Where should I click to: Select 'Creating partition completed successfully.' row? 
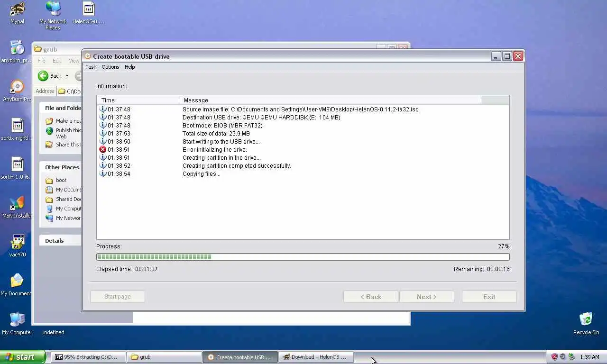(303, 165)
